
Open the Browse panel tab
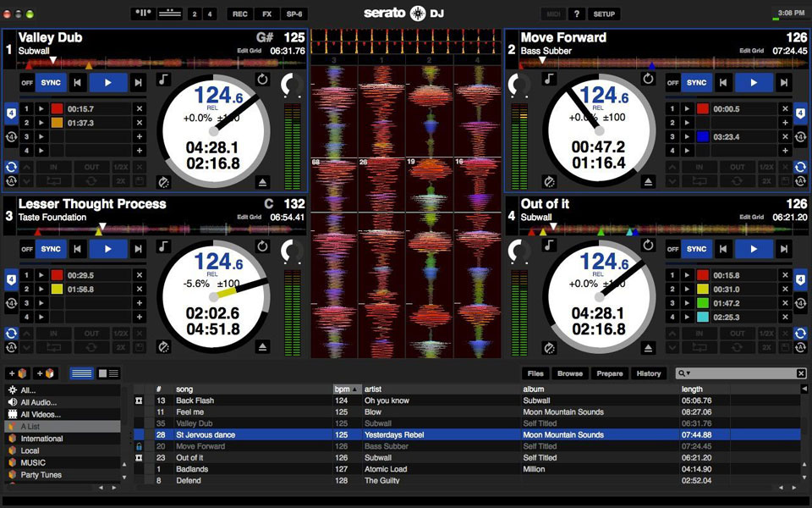[x=570, y=373]
